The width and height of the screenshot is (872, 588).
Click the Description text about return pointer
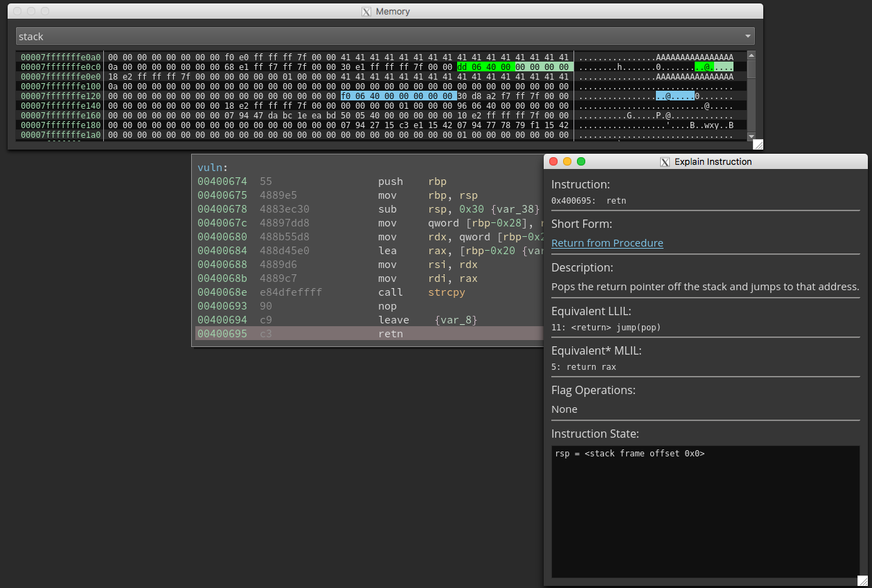click(x=705, y=287)
